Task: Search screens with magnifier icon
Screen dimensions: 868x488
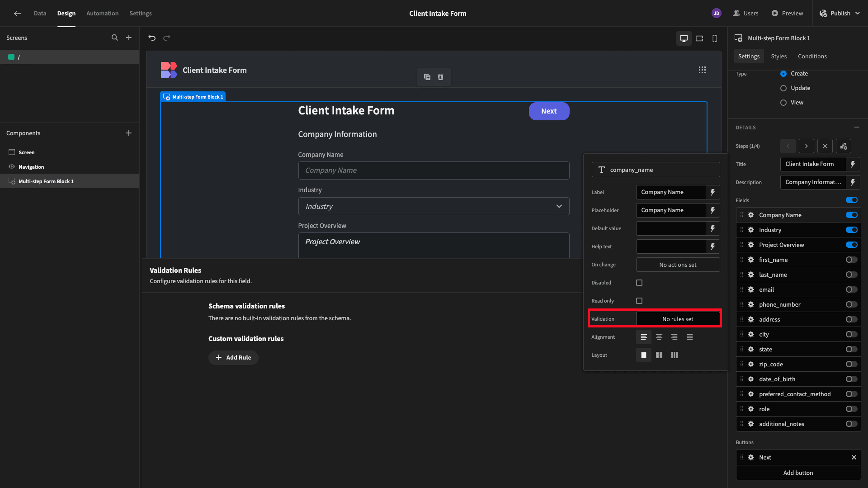Action: point(115,38)
